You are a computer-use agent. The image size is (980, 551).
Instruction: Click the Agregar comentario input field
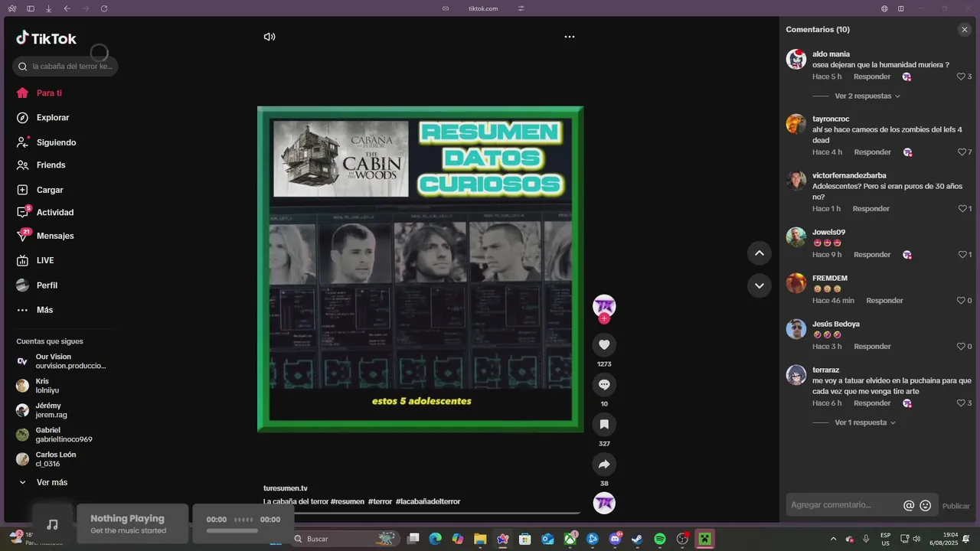click(x=844, y=505)
